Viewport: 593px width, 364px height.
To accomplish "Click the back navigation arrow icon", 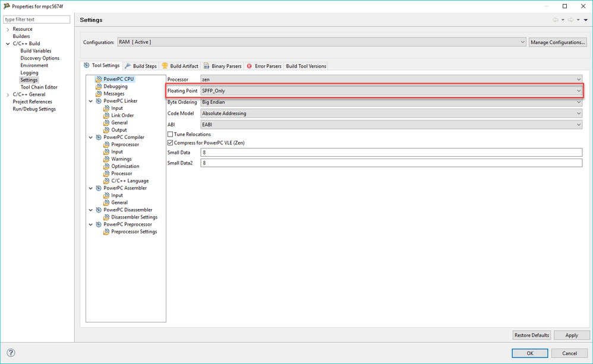I will click(555, 20).
